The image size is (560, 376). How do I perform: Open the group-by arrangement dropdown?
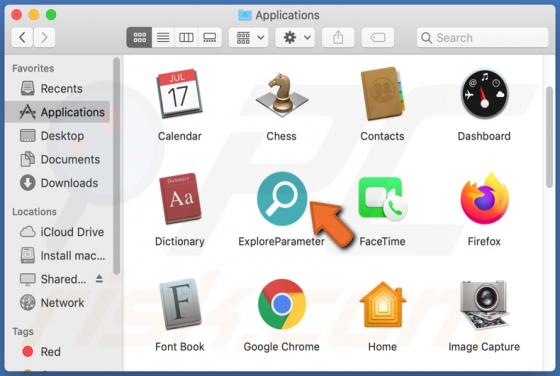coord(249,37)
